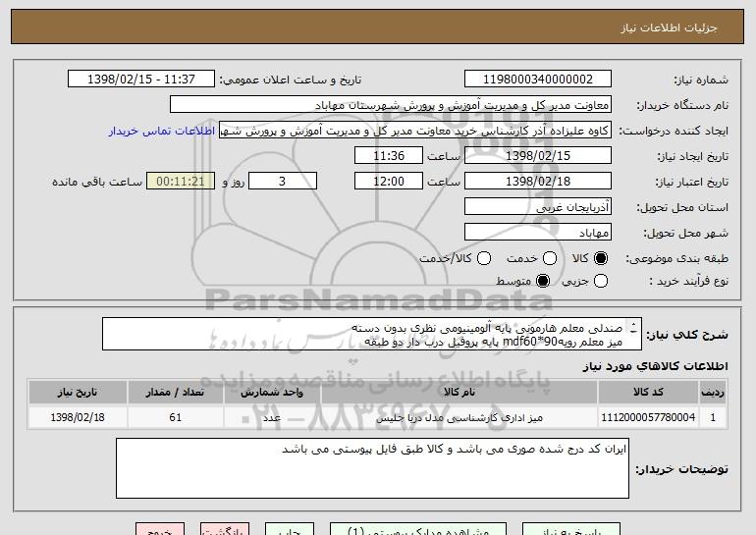
Task: Click the ساعت باقی مانده label
Action: coord(97,182)
